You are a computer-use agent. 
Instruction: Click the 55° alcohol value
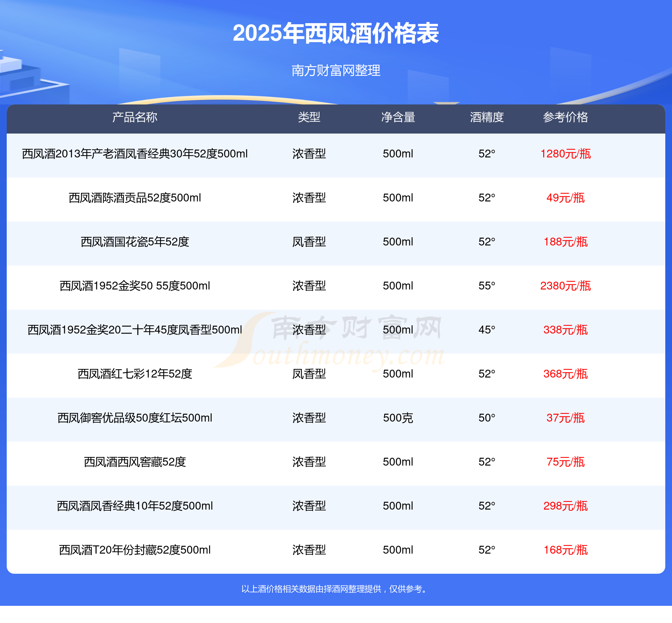click(487, 286)
